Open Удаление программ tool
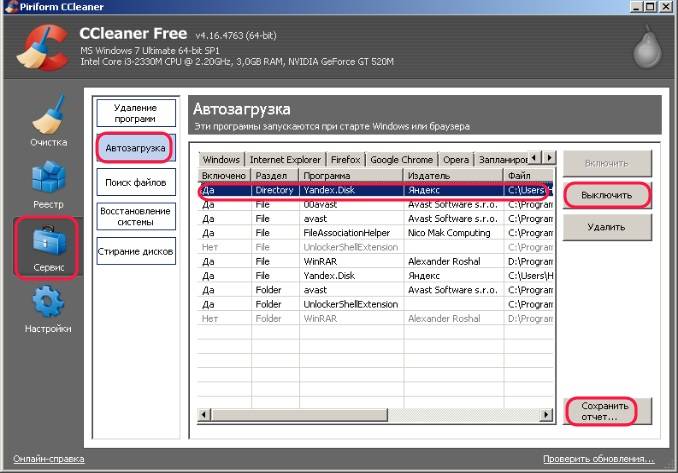The image size is (678, 473). coord(136,112)
